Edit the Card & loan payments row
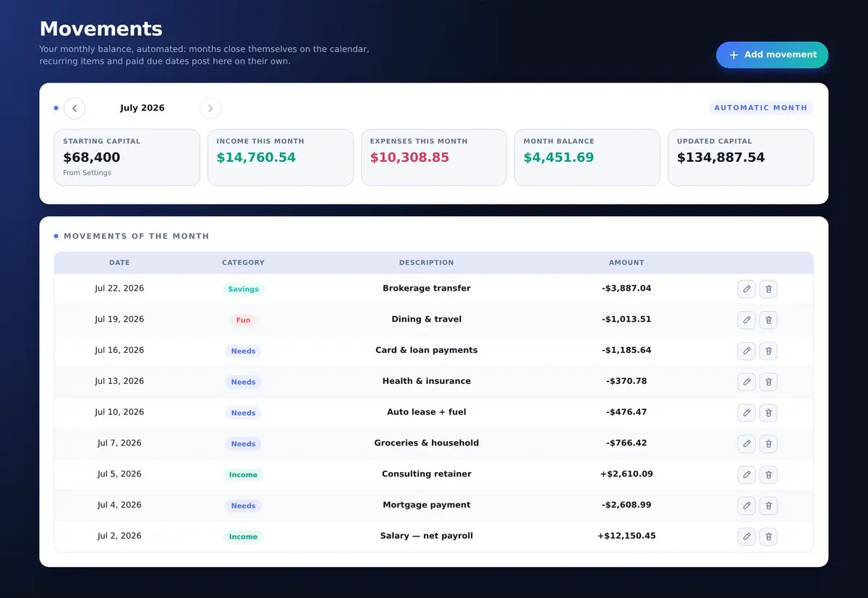 point(746,351)
